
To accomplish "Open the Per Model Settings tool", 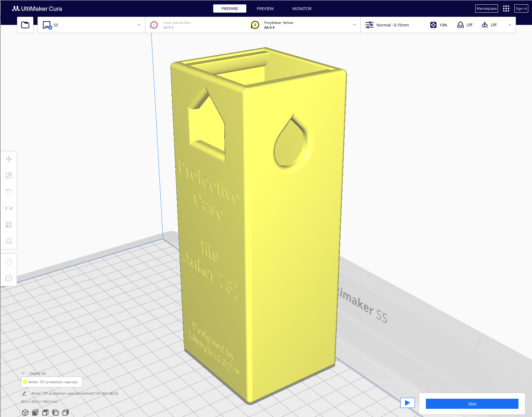I will tap(9, 225).
